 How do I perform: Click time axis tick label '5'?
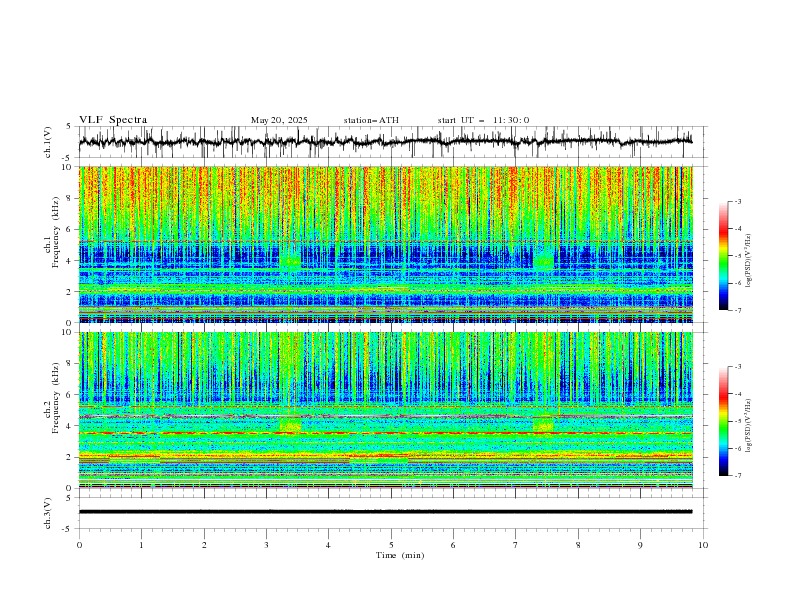click(x=391, y=545)
